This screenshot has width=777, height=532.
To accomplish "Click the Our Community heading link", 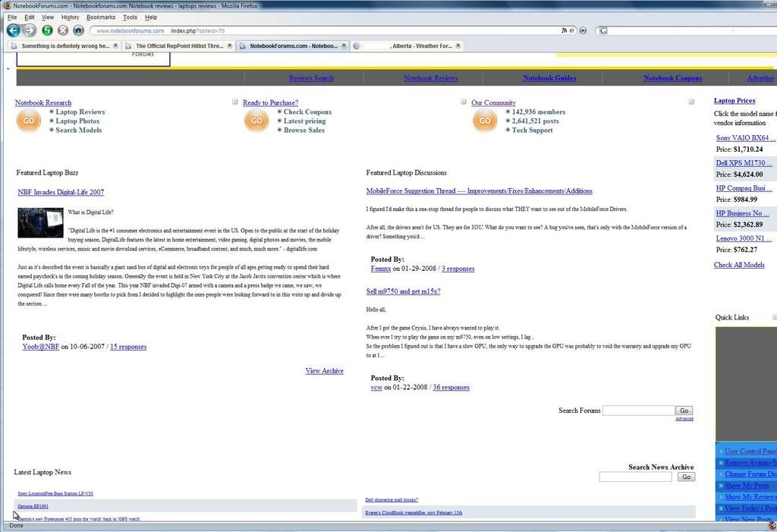I will [x=493, y=102].
